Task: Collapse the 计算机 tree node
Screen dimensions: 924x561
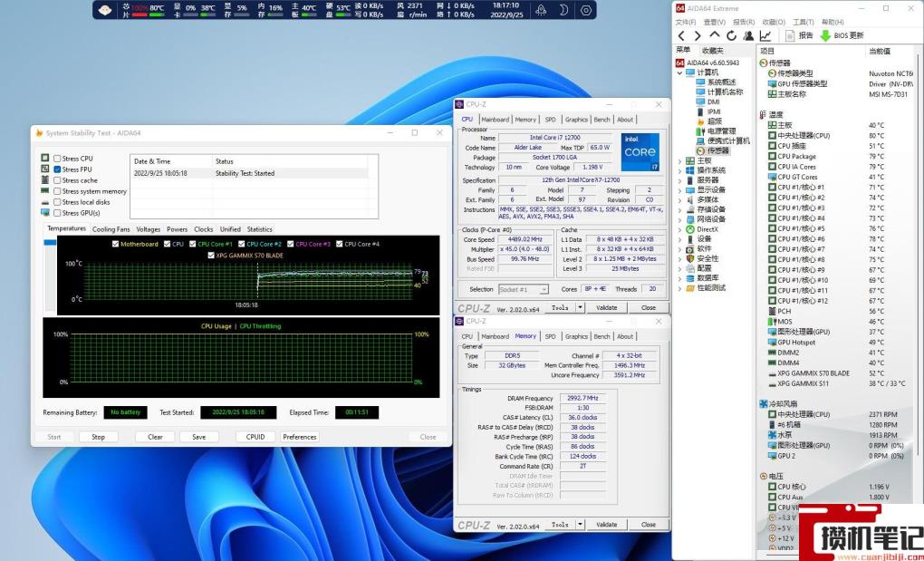Action: coord(680,73)
